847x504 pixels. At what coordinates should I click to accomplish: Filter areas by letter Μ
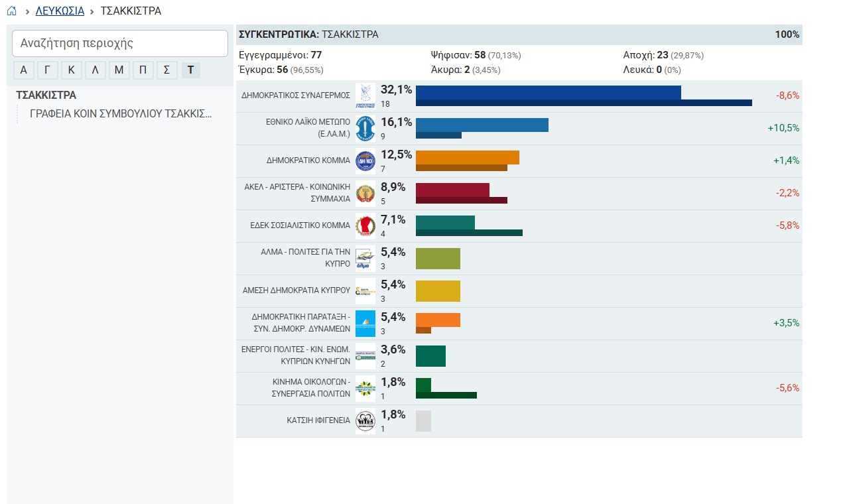coord(119,70)
